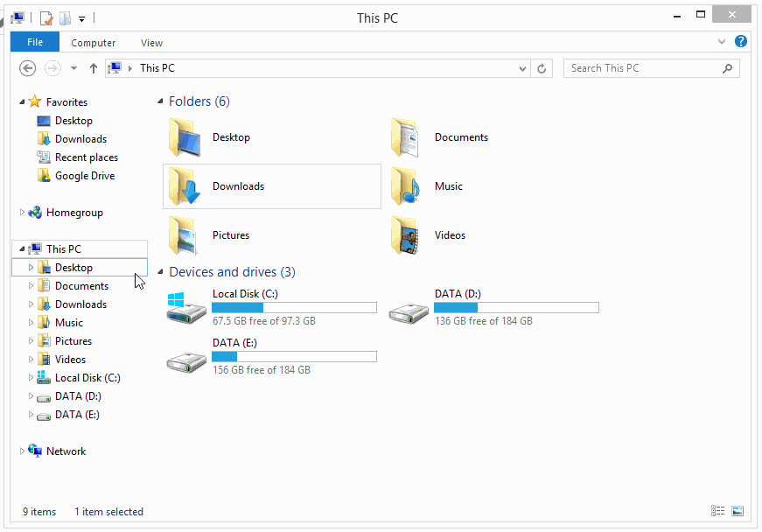Expand Desktop under This PC tree
Screen dimensions: 762x532
coord(31,267)
